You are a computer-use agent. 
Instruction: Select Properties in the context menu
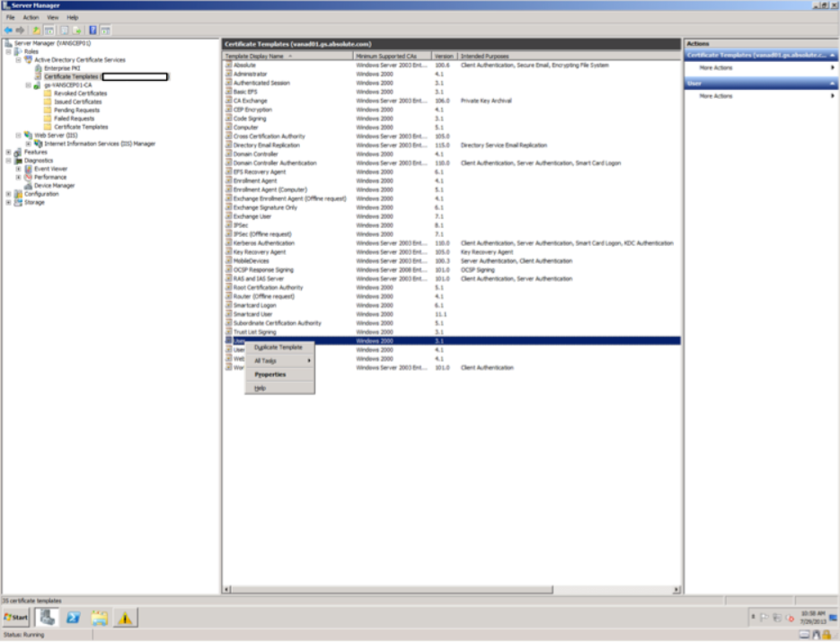270,374
